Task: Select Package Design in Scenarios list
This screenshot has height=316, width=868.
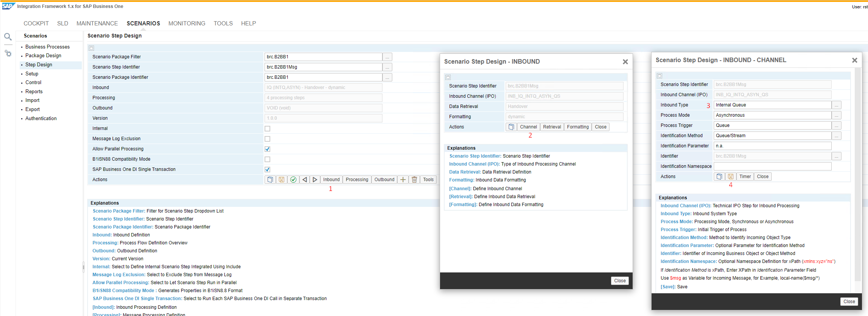Action: 43,56
